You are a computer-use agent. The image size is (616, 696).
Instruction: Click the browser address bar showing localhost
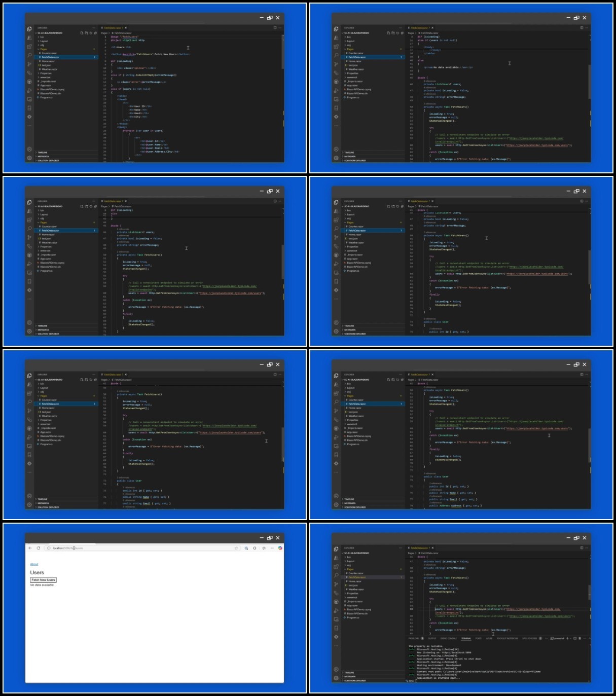pyautogui.click(x=142, y=548)
